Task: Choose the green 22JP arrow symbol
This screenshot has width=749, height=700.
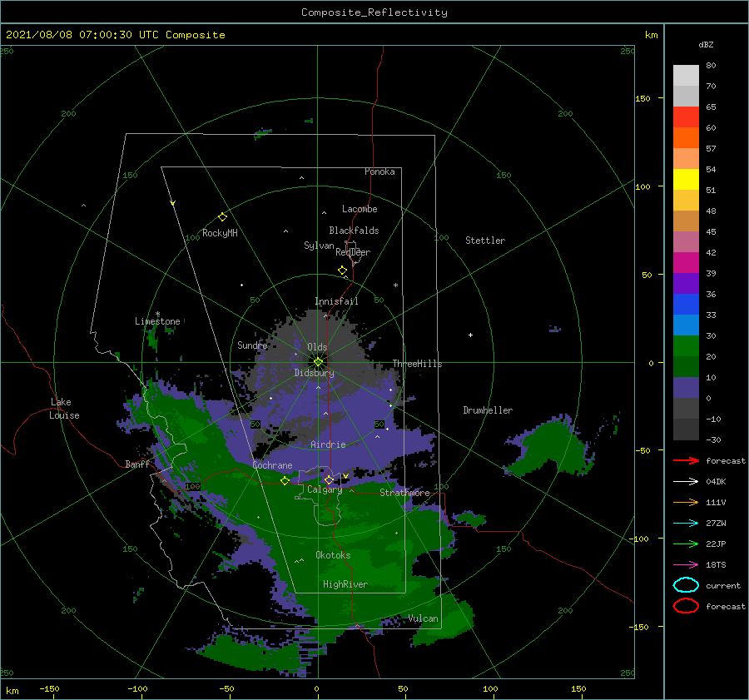Action: pyautogui.click(x=686, y=544)
